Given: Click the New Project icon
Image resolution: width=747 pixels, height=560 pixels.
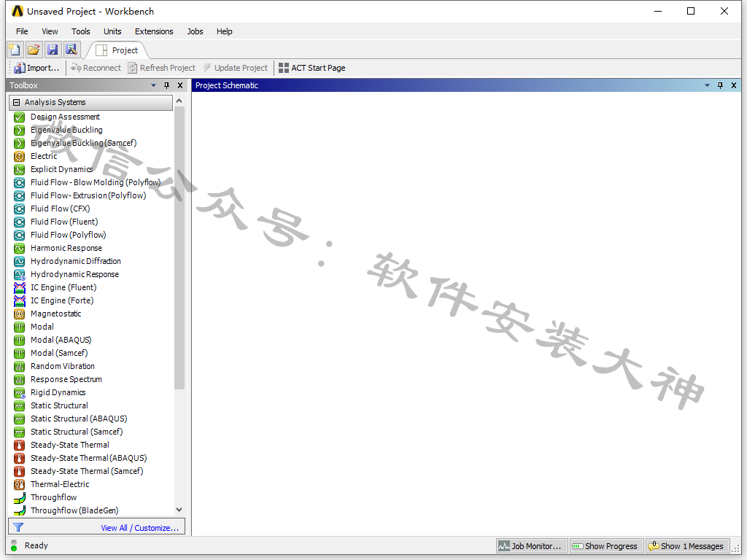Looking at the screenshot, I should point(15,50).
